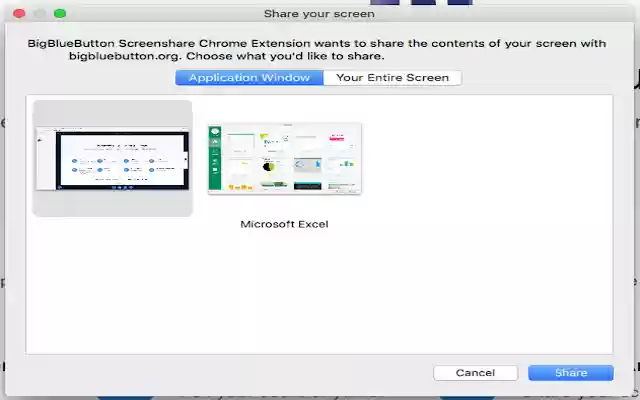
Task: Select the Microsoft Excel window thumbnail
Action: tap(284, 159)
